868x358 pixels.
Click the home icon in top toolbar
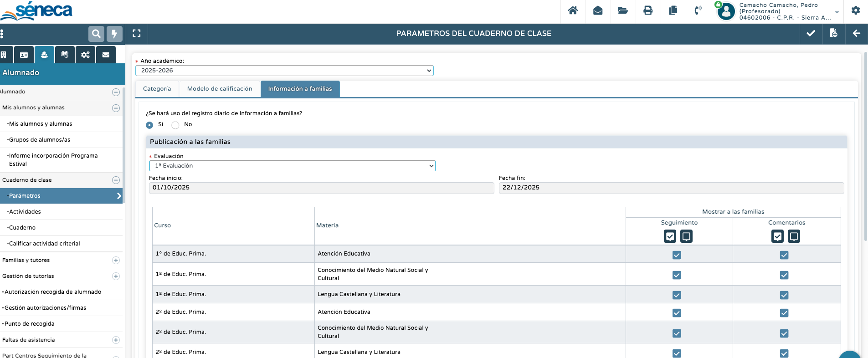click(x=573, y=10)
